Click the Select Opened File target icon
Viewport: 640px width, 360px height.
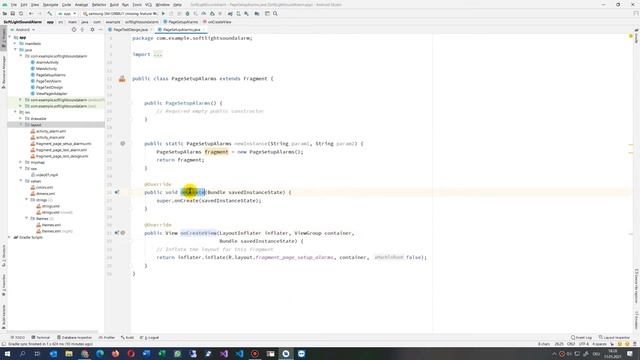point(74,30)
